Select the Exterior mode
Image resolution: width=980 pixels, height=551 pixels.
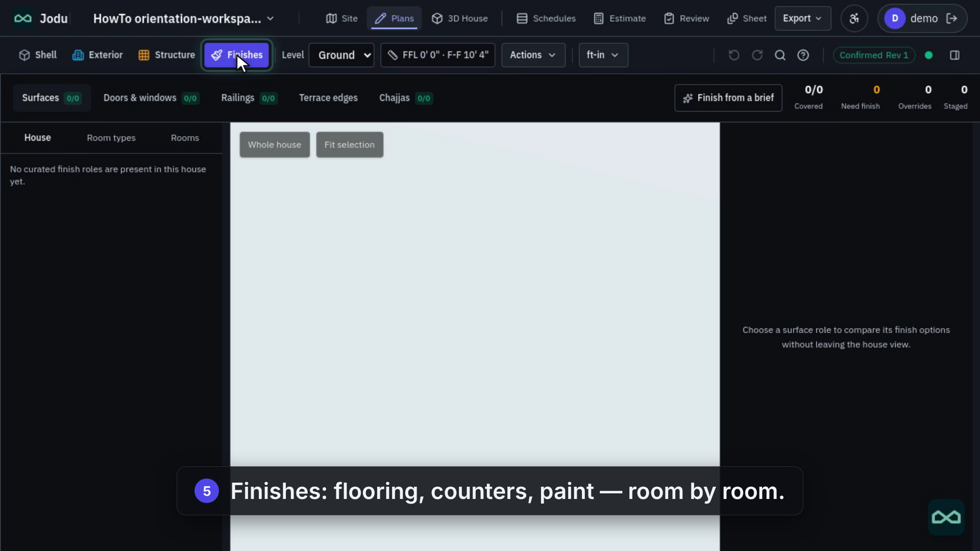(x=97, y=55)
